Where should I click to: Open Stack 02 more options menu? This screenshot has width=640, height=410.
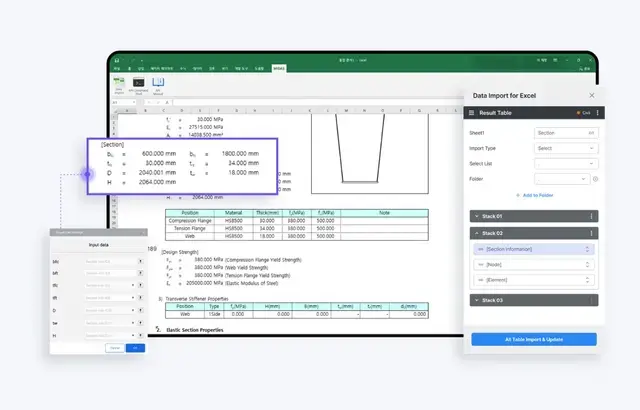(x=591, y=232)
